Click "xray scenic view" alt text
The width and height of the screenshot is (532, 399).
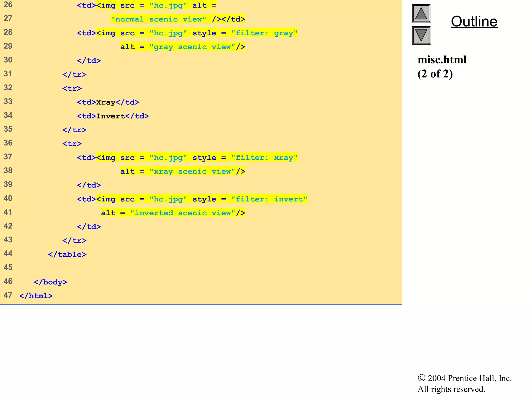[192, 171]
